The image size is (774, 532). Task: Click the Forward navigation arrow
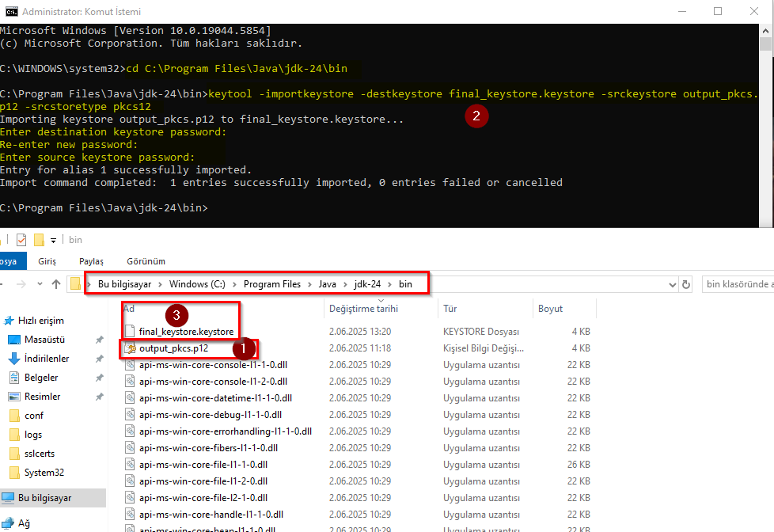[x=21, y=284]
